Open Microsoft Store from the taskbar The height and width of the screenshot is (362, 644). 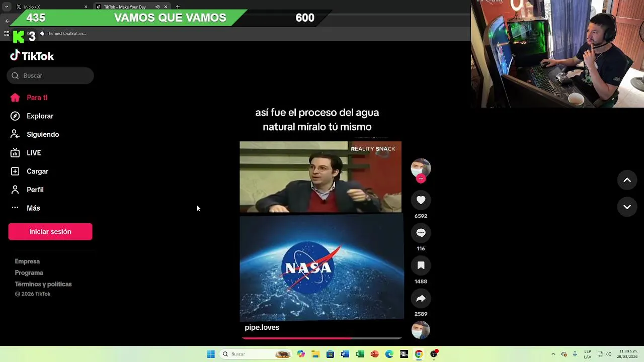pos(330,354)
